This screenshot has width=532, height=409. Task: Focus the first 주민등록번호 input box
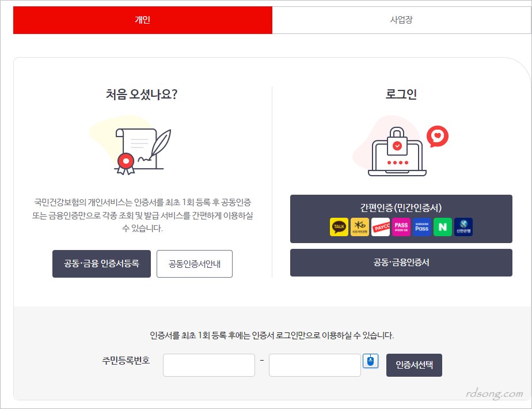pos(209,365)
